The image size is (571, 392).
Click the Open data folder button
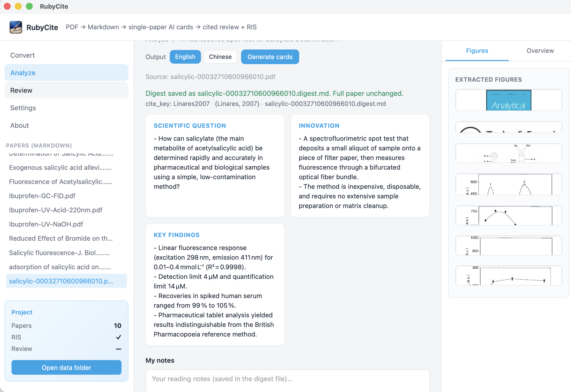point(66,367)
